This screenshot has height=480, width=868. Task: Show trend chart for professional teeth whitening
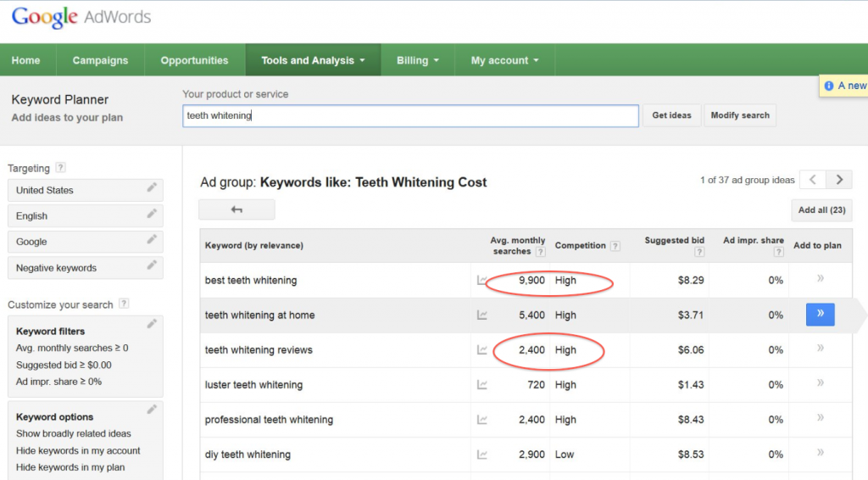point(482,420)
